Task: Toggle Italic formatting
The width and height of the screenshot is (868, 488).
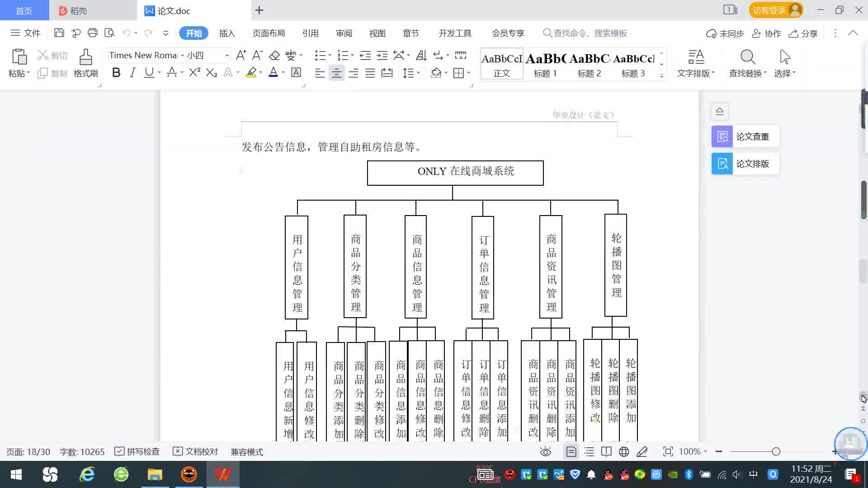Action: [132, 72]
